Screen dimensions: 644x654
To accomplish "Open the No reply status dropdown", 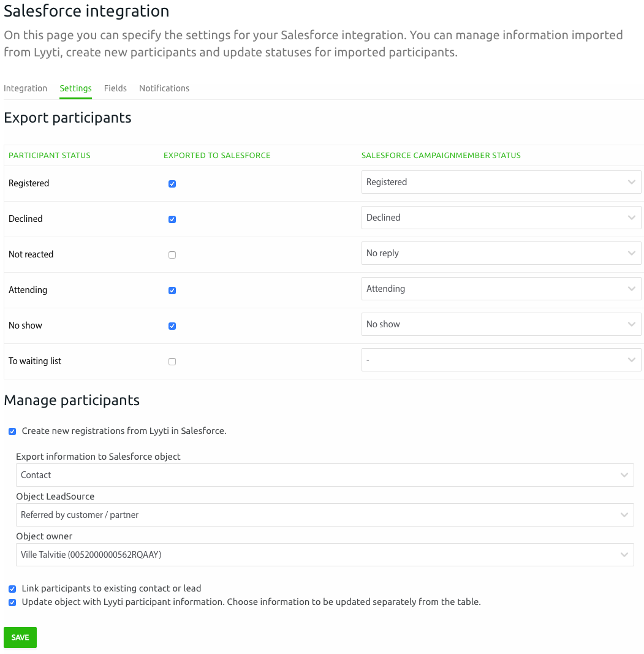I will [501, 253].
